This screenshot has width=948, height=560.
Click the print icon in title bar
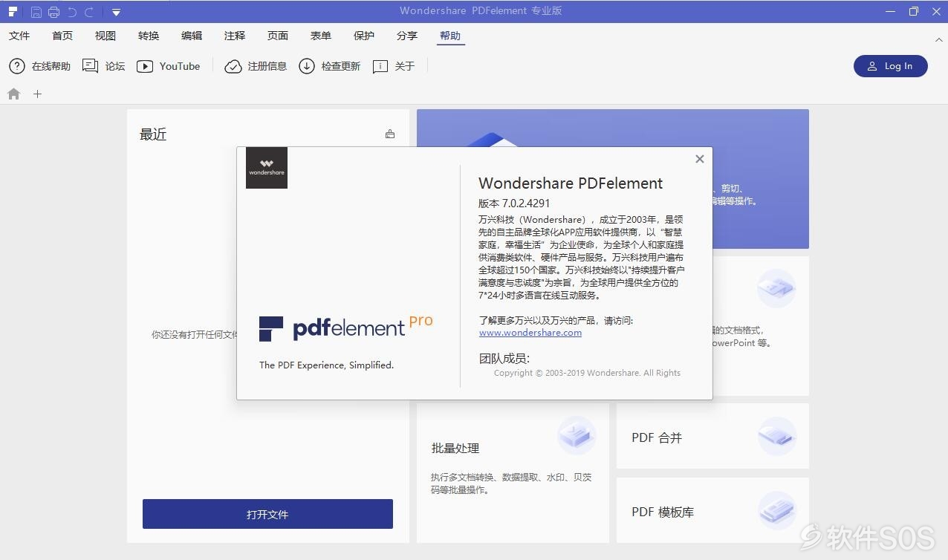point(53,12)
